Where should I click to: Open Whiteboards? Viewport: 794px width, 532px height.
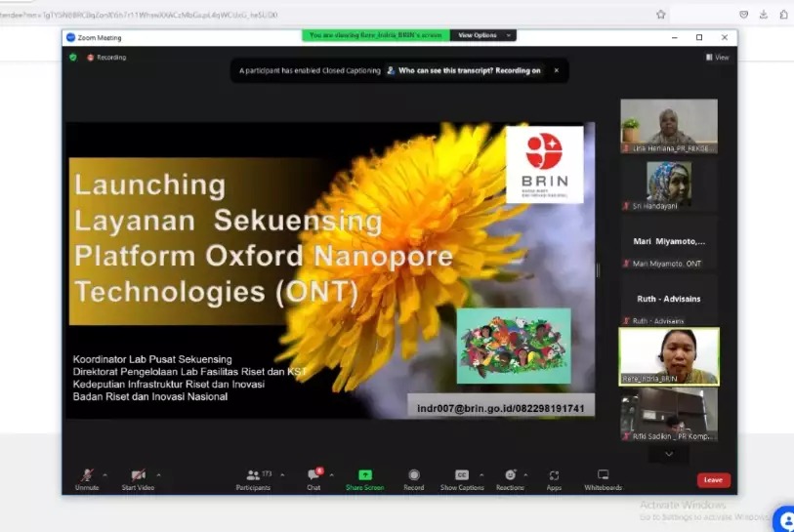click(x=603, y=475)
